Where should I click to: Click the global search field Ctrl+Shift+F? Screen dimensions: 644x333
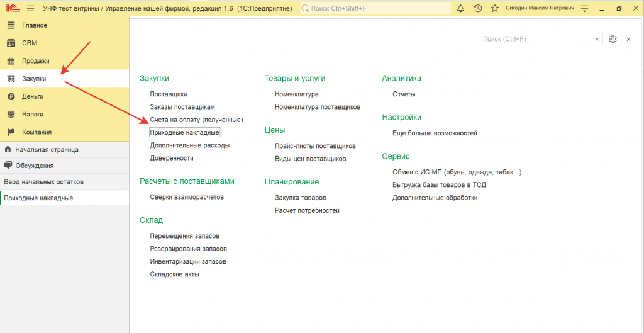tap(375, 8)
